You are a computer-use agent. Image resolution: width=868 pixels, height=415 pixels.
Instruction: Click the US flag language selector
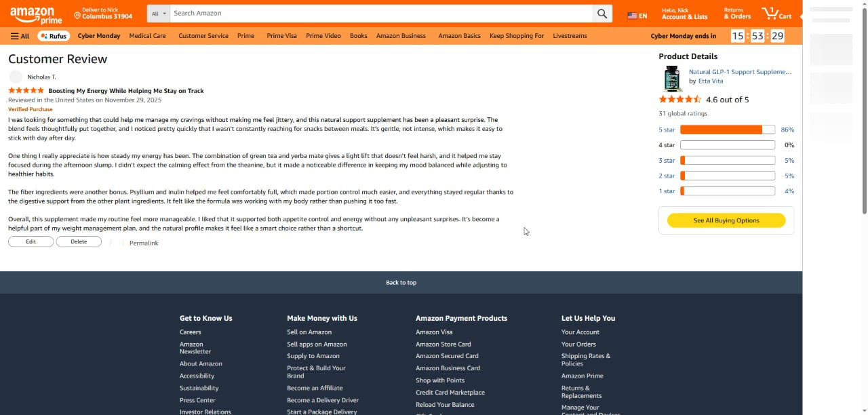click(x=637, y=16)
